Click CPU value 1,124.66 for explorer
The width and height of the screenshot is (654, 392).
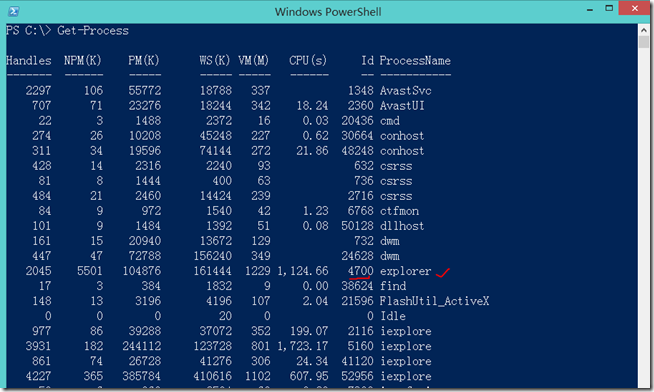303,271
